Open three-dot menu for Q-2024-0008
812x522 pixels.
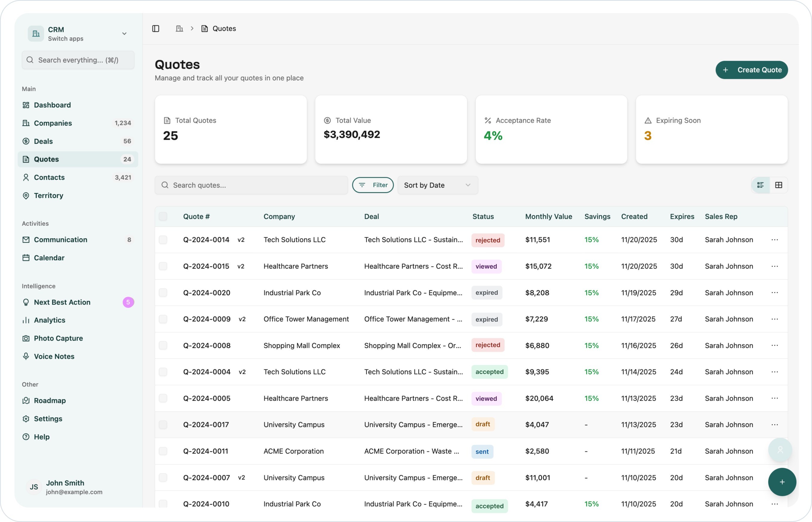[774, 345]
